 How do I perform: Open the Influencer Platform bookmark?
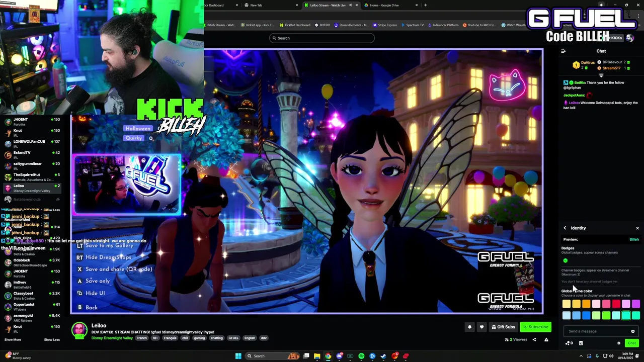pyautogui.click(x=443, y=25)
